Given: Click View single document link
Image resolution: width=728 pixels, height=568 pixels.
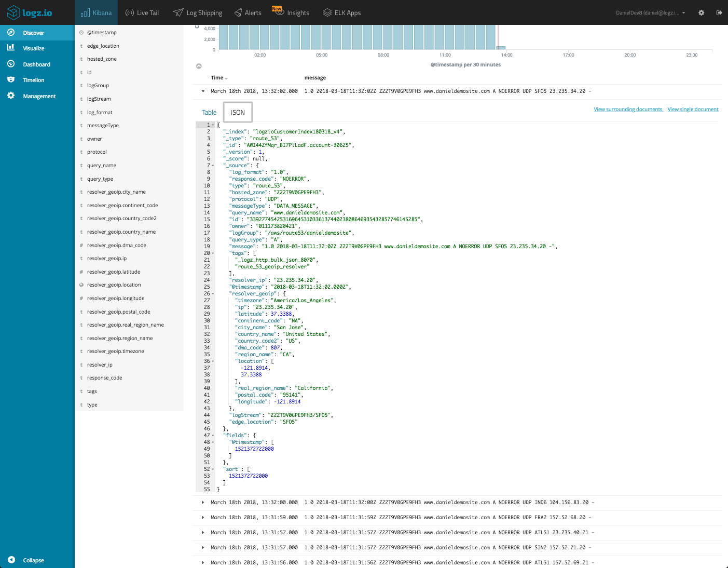Looking at the screenshot, I should (x=693, y=110).
